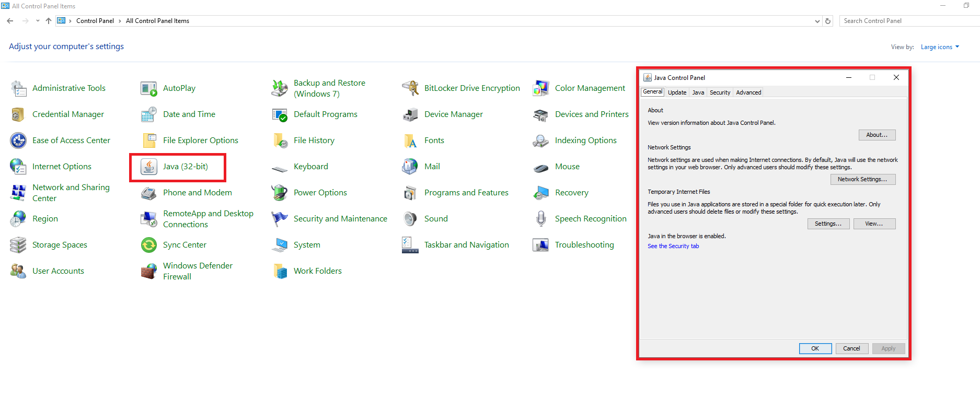Open the BitLocker Drive Encryption icon
980x398 pixels.
410,88
